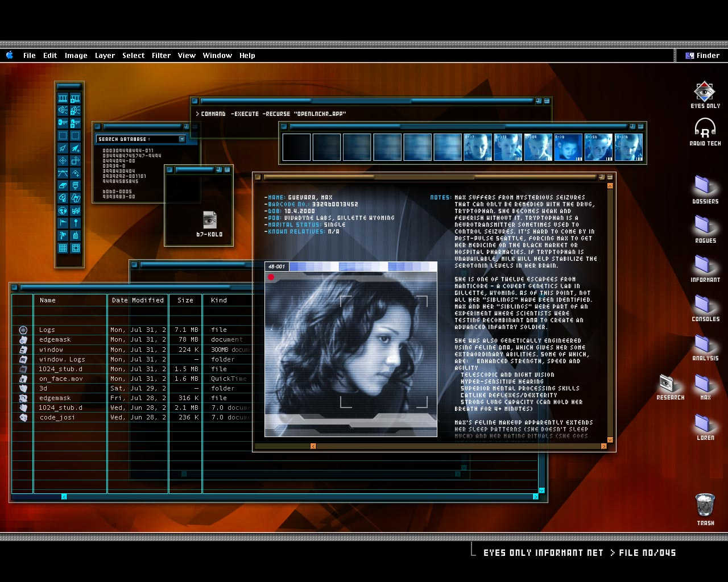
Task: Click the Trash can icon
Action: 705,505
